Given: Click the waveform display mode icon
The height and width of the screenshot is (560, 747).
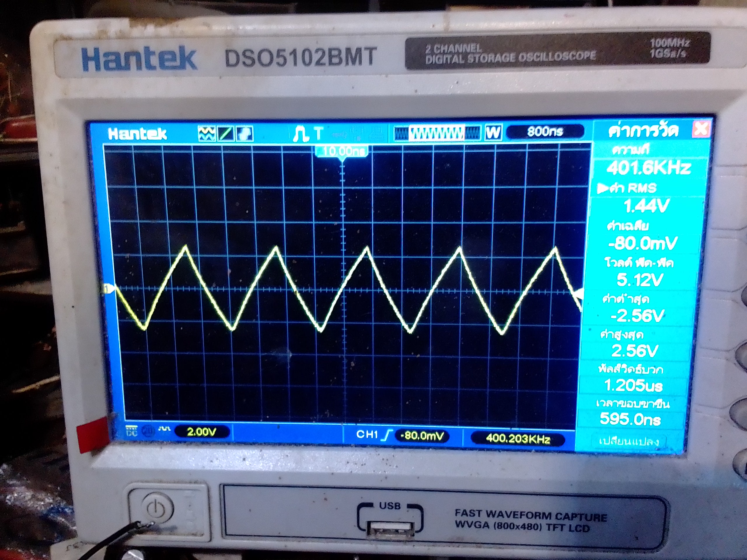Looking at the screenshot, I should pos(207,134).
